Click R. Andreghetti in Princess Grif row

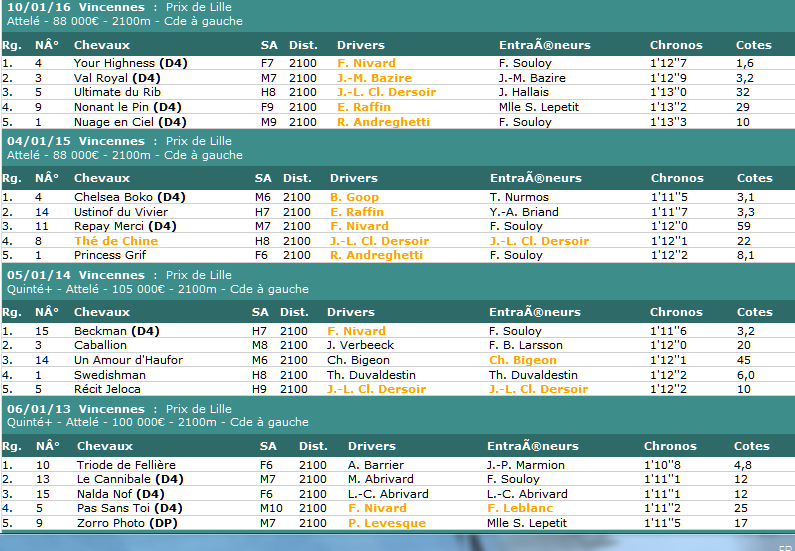pyautogui.click(x=376, y=255)
